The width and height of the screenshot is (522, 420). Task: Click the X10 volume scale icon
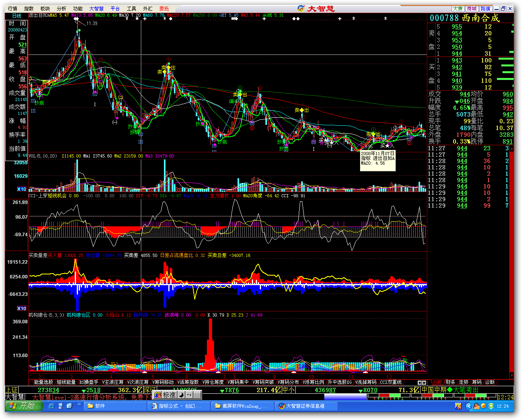(x=21, y=189)
